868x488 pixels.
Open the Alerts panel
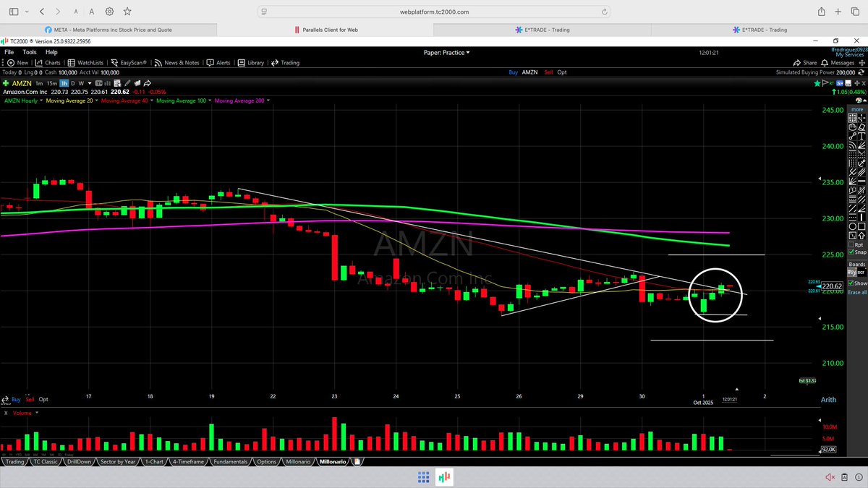click(219, 63)
